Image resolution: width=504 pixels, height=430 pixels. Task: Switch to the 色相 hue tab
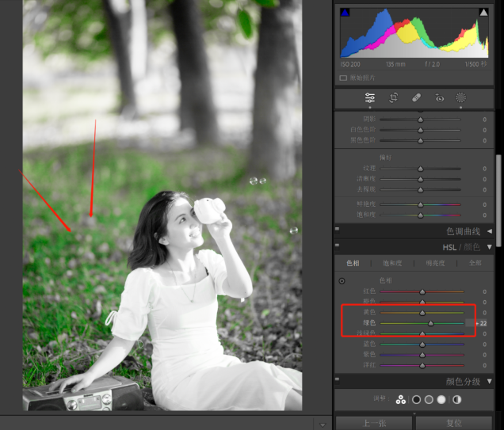click(353, 264)
